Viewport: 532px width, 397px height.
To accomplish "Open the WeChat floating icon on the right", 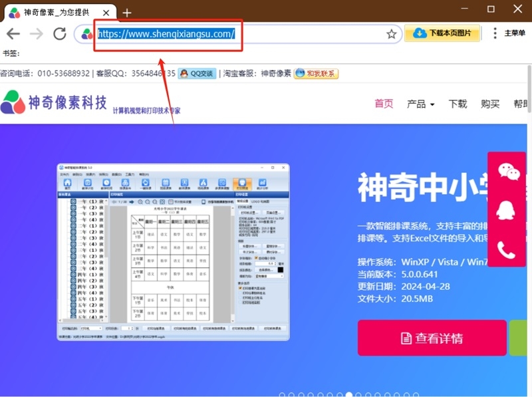I will click(x=507, y=171).
